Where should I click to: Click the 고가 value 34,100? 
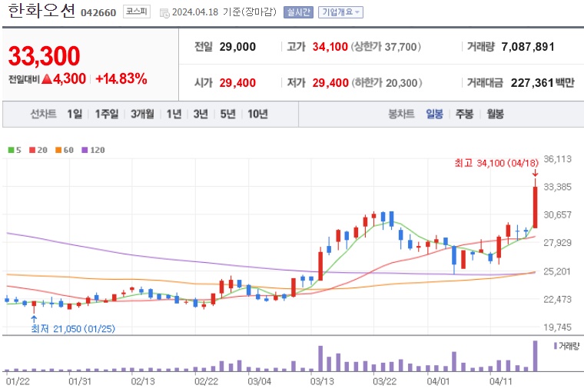[330, 47]
